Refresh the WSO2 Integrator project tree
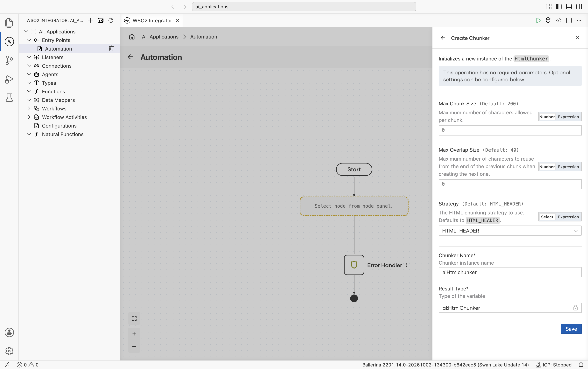The width and height of the screenshot is (588, 369). click(x=111, y=20)
